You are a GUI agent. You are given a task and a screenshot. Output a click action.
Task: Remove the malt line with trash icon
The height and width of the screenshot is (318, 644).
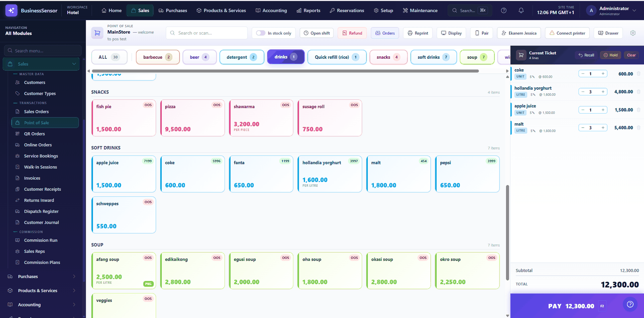(638, 128)
